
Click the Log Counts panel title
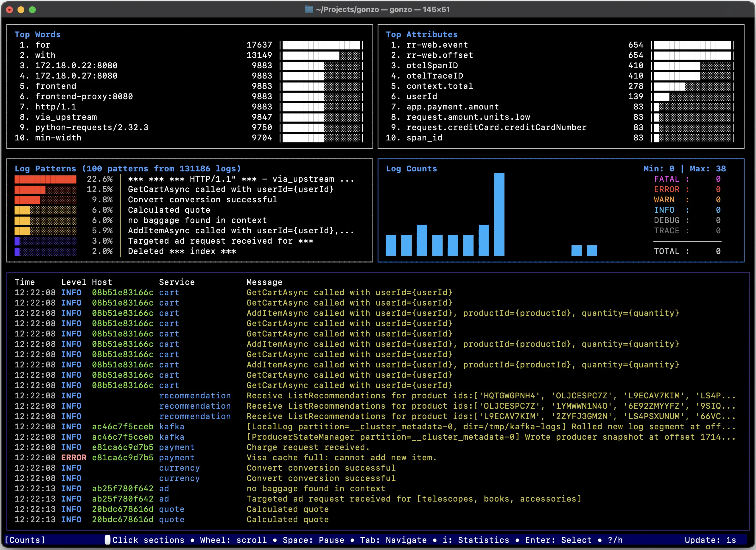point(411,169)
